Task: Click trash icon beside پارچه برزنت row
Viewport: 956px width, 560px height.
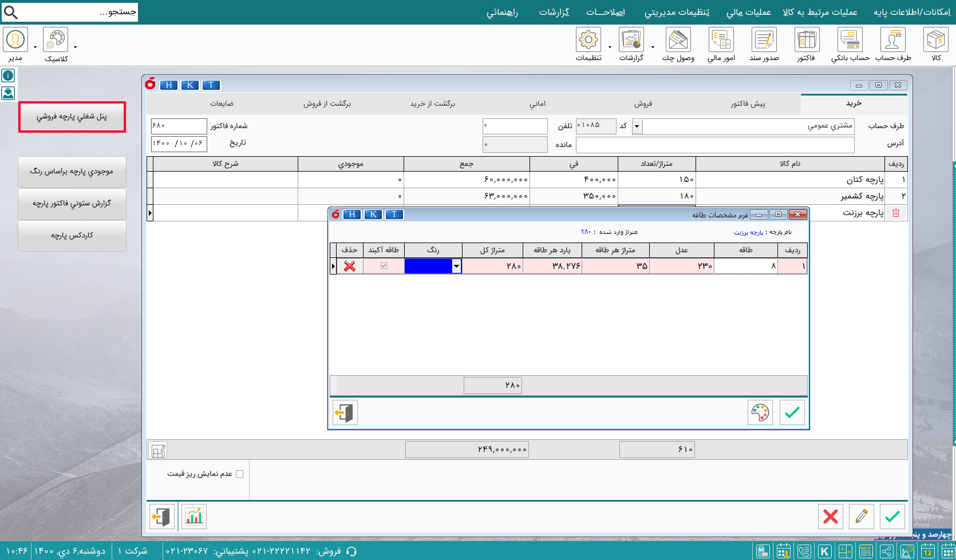Action: pos(896,213)
